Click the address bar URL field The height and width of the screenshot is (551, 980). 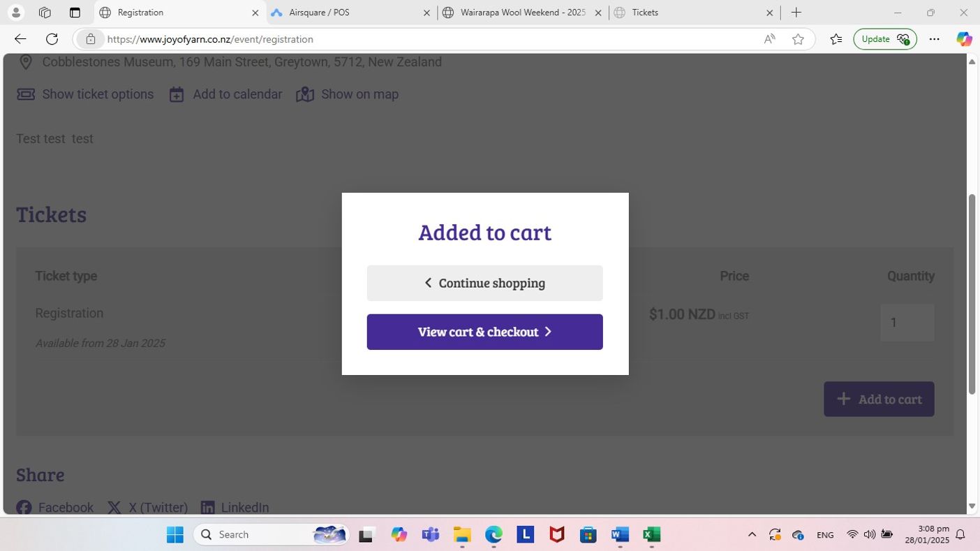coord(419,39)
